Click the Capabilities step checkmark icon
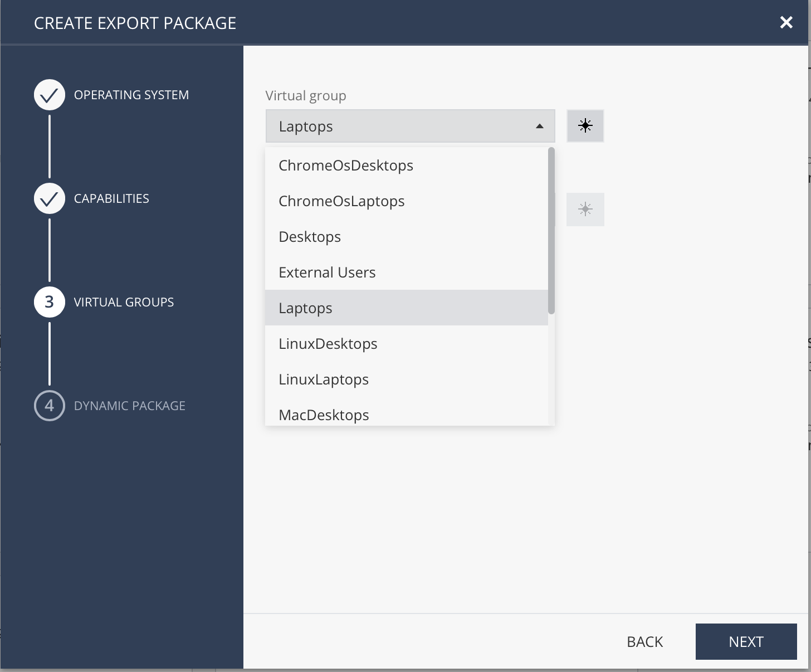The image size is (811, 672). pos(50,198)
